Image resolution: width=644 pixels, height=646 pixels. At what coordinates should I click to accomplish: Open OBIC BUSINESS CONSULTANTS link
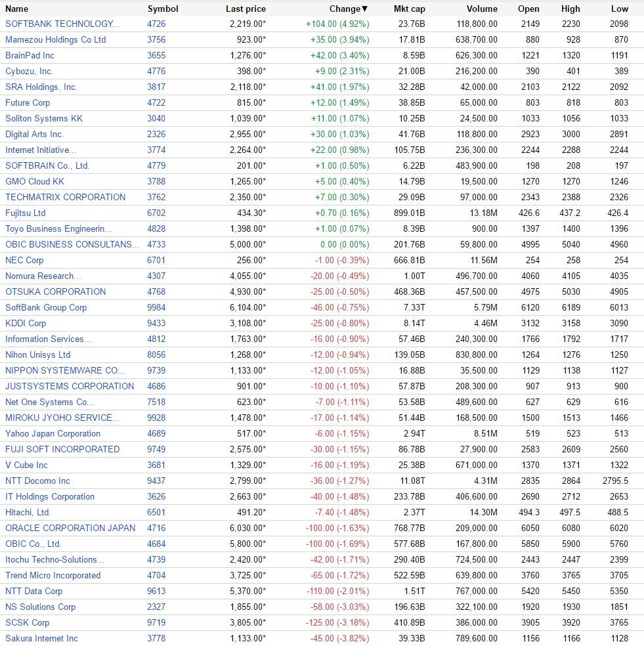pos(72,244)
